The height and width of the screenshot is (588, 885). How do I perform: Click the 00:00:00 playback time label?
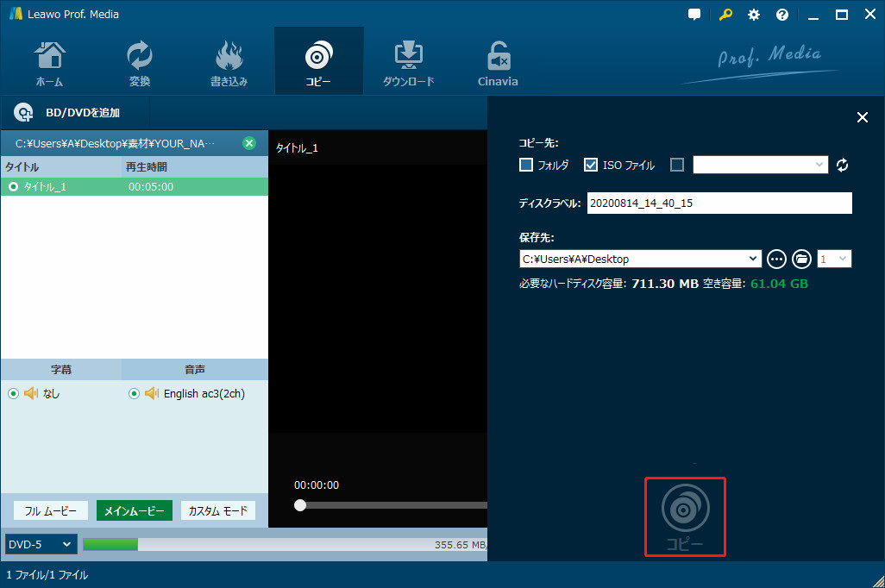pos(316,485)
